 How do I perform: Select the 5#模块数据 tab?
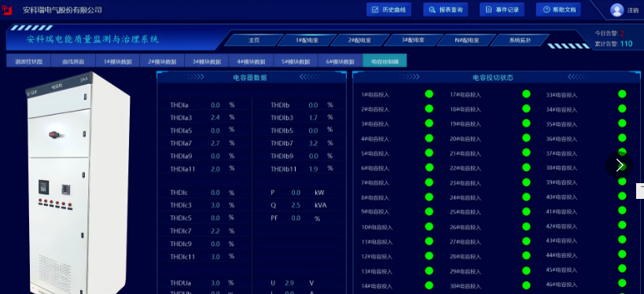[x=296, y=61]
